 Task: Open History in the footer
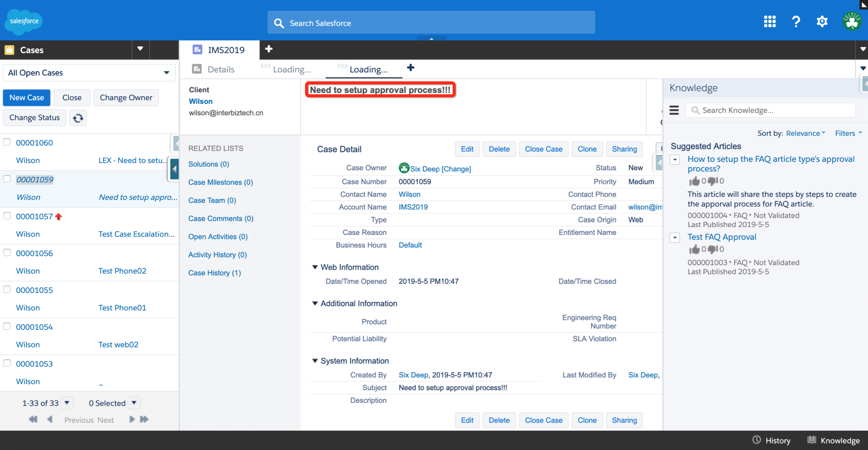tap(771, 440)
